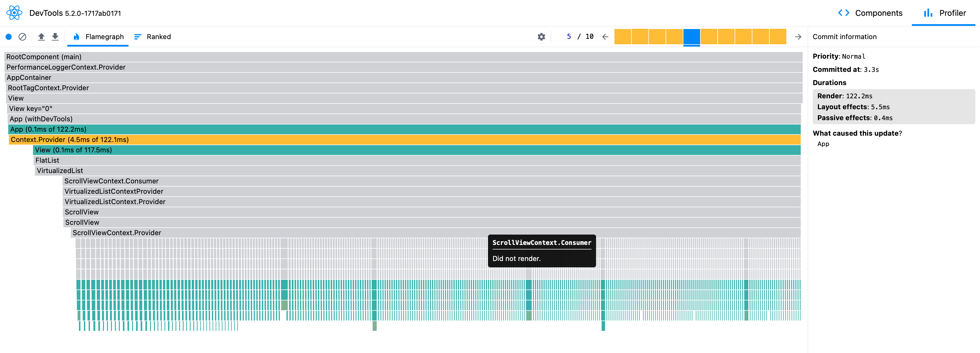
Task: Load a profile using the upload arrow icon
Action: click(x=41, y=37)
